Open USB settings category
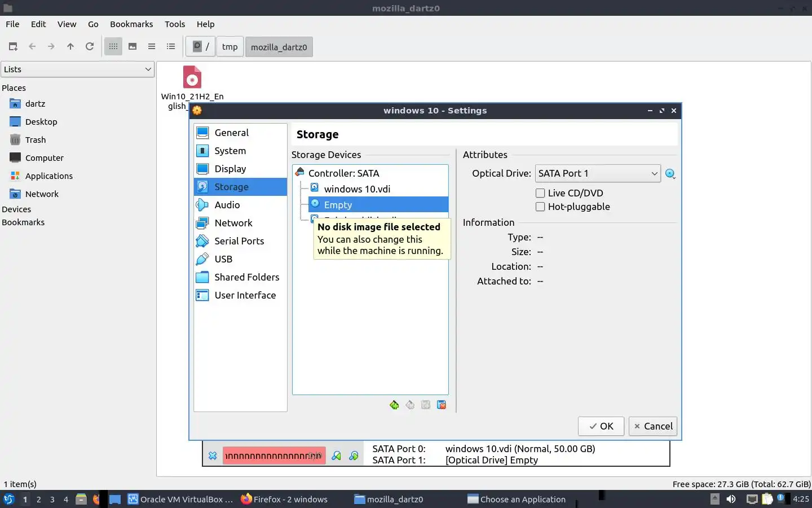The width and height of the screenshot is (812, 508). tap(240, 259)
